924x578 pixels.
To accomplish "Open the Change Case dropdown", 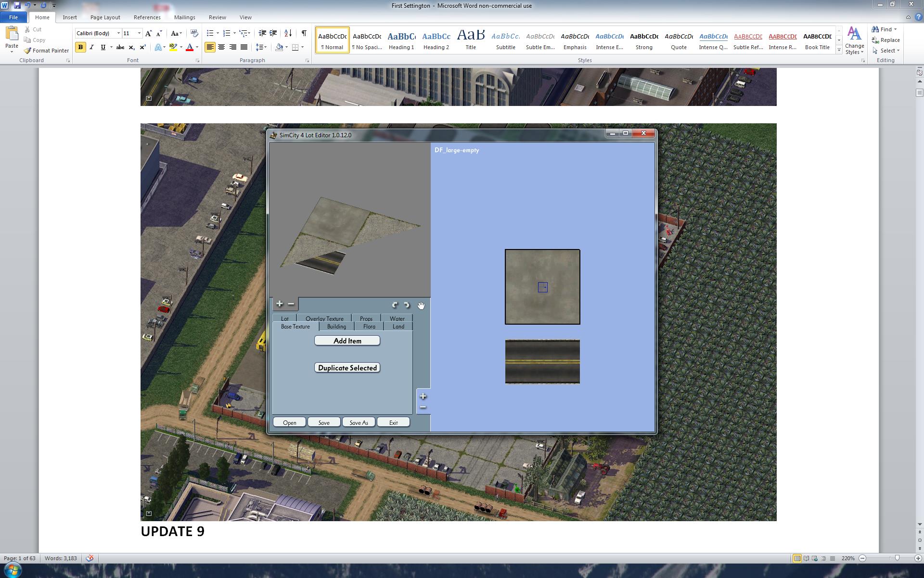I will 177,33.
